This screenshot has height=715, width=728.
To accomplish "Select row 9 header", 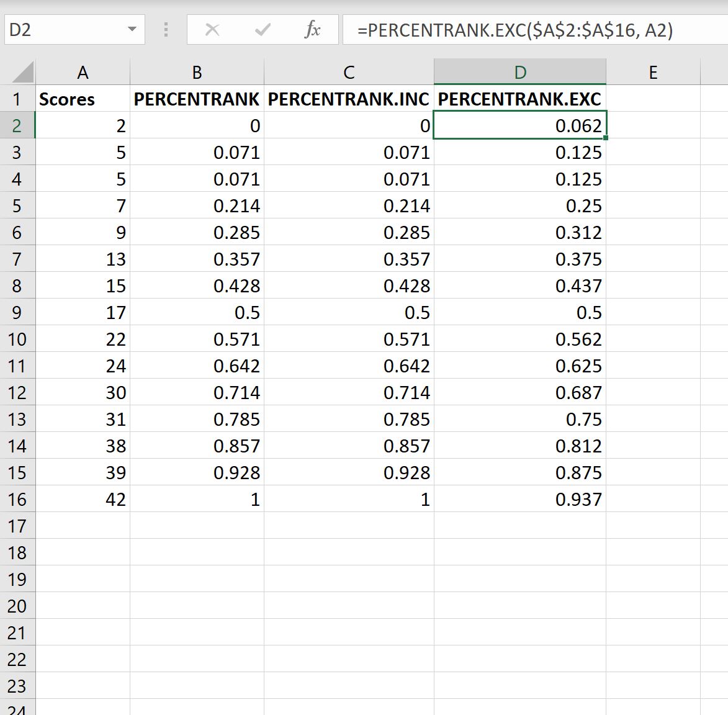I will click(x=17, y=312).
